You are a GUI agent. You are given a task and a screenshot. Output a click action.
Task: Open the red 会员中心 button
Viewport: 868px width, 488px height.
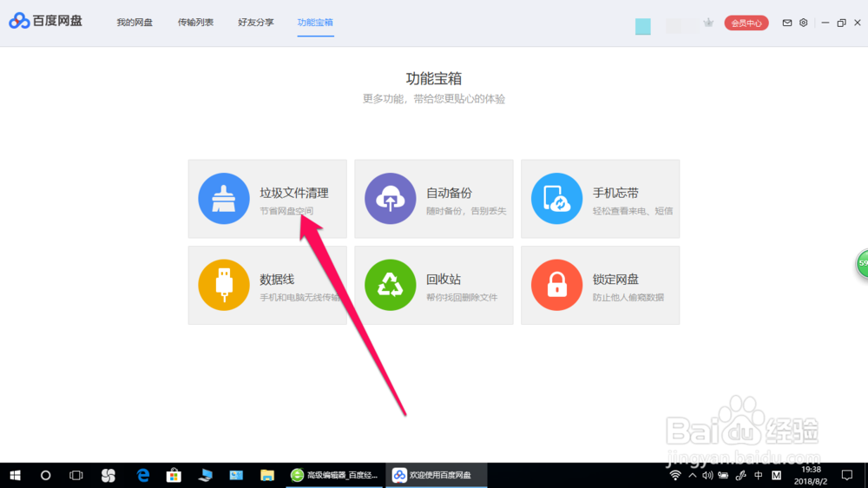tap(746, 23)
